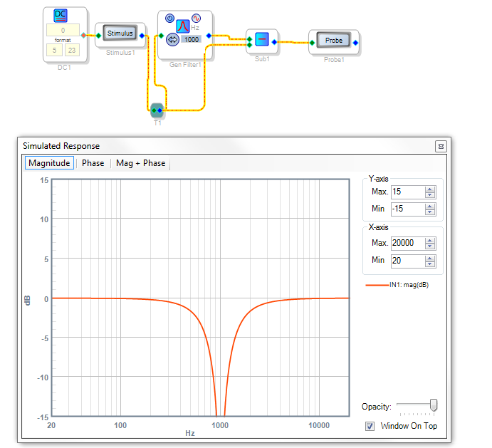Click the DC1 value field showing 0
Image resolution: width=492 pixels, height=448 pixels.
click(x=63, y=30)
